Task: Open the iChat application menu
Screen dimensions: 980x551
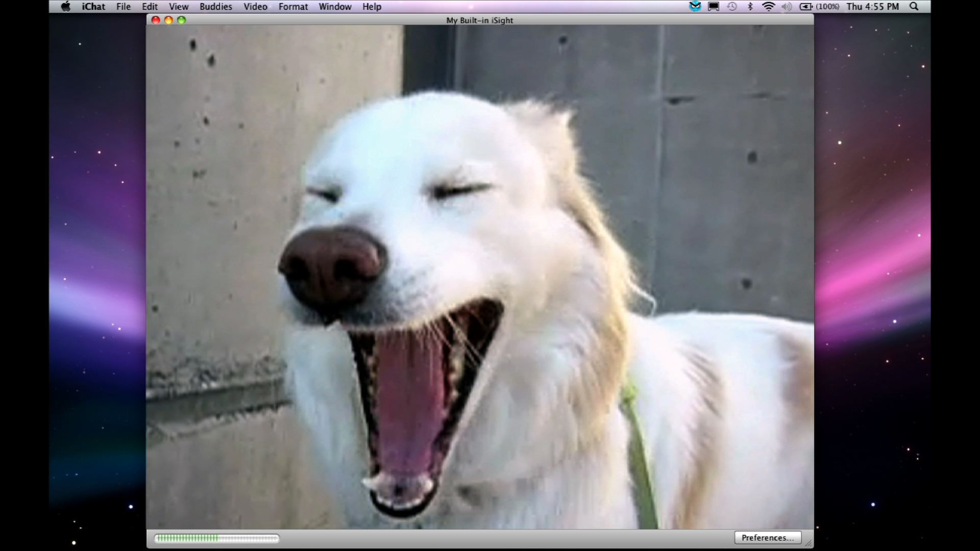Action: (x=93, y=7)
